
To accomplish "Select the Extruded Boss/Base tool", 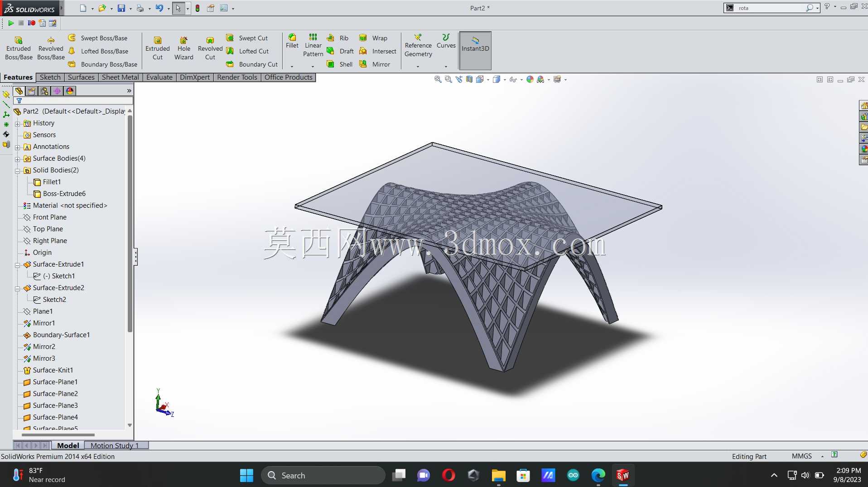I will [x=19, y=48].
